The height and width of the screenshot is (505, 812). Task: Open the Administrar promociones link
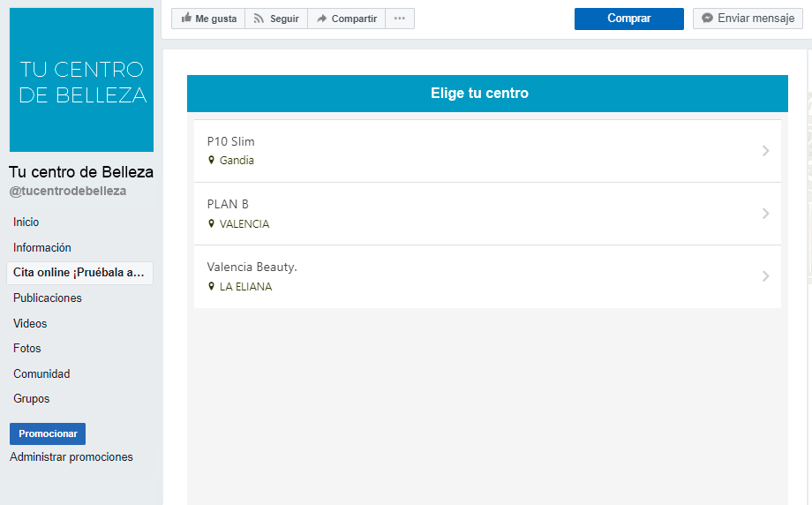pyautogui.click(x=71, y=456)
